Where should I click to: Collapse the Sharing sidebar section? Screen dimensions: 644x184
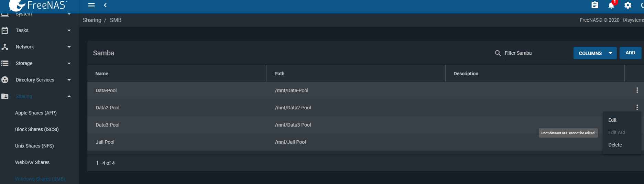[37, 96]
